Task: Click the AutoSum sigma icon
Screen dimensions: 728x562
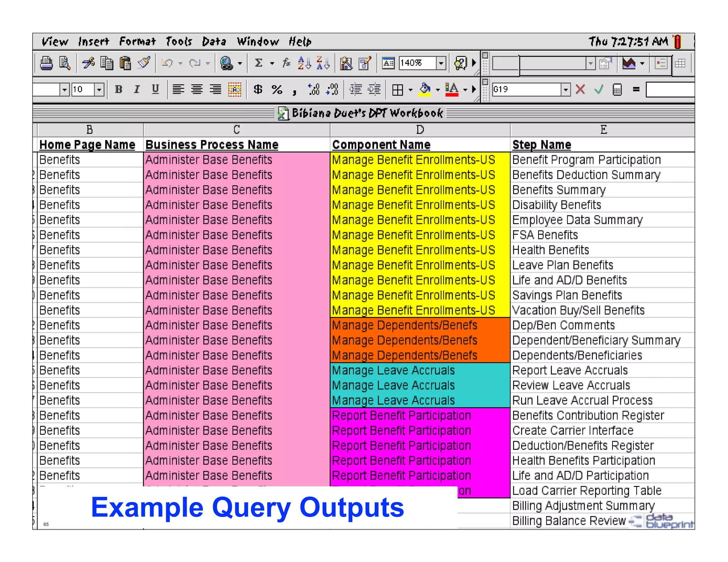Action: pyautogui.click(x=259, y=63)
